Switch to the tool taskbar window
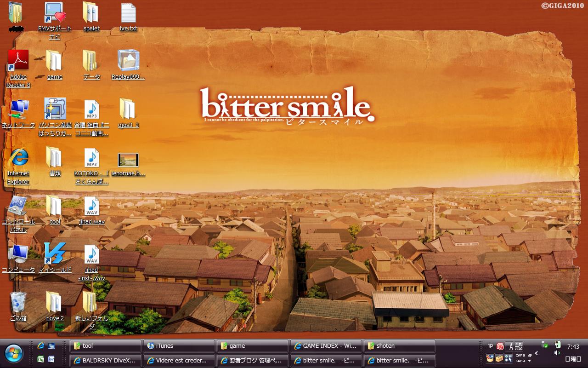This screenshot has height=368, width=588. point(106,346)
